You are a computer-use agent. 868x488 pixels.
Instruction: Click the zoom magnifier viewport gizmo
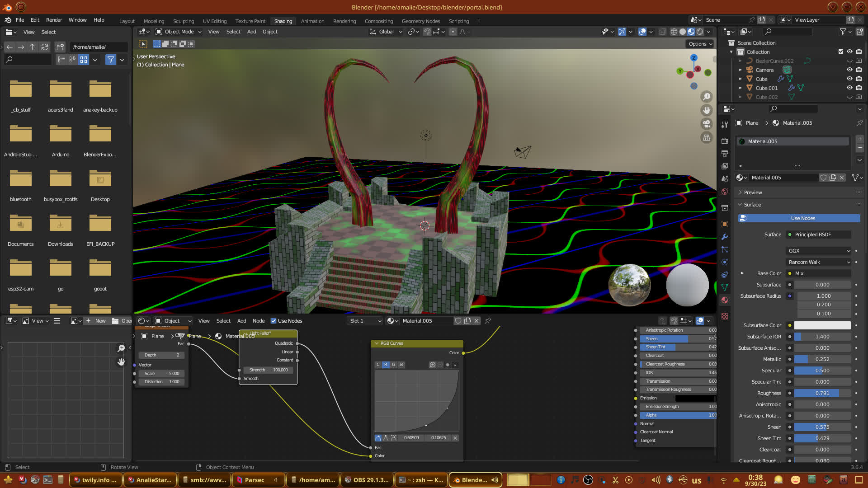coord(706,97)
